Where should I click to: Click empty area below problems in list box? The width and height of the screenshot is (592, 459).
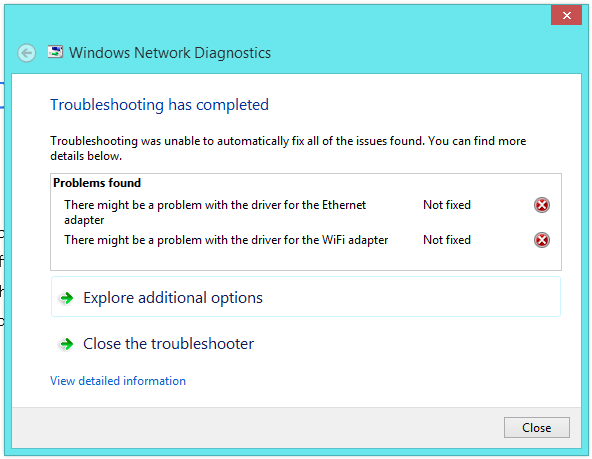pyautogui.click(x=306, y=259)
